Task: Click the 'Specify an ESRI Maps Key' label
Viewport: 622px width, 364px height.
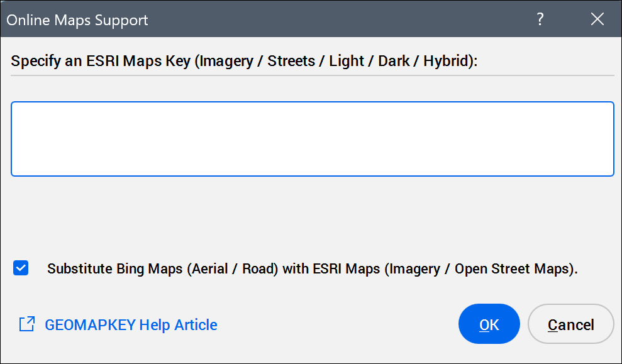Action: click(x=244, y=61)
